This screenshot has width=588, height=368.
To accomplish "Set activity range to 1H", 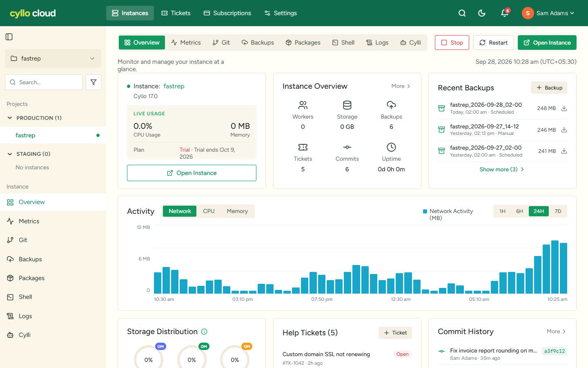I will (502, 211).
